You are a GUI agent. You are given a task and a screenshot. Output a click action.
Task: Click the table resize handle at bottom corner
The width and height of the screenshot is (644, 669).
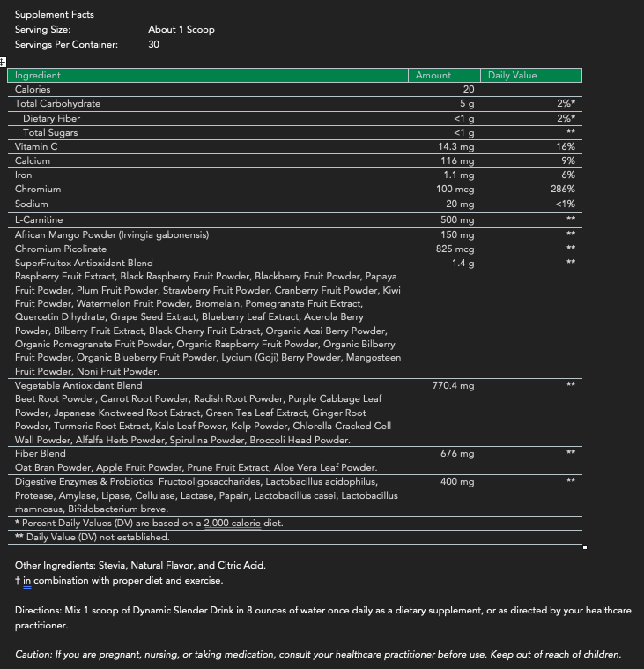585,547
